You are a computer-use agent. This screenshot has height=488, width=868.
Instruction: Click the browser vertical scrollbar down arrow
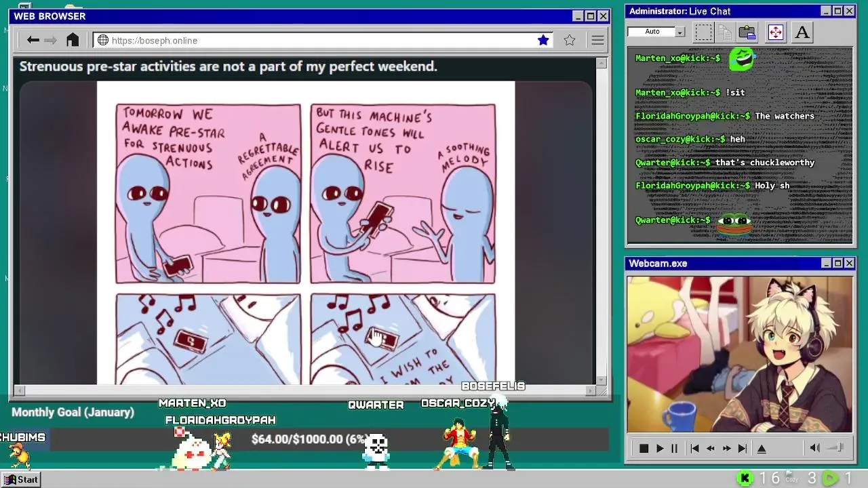click(x=601, y=380)
